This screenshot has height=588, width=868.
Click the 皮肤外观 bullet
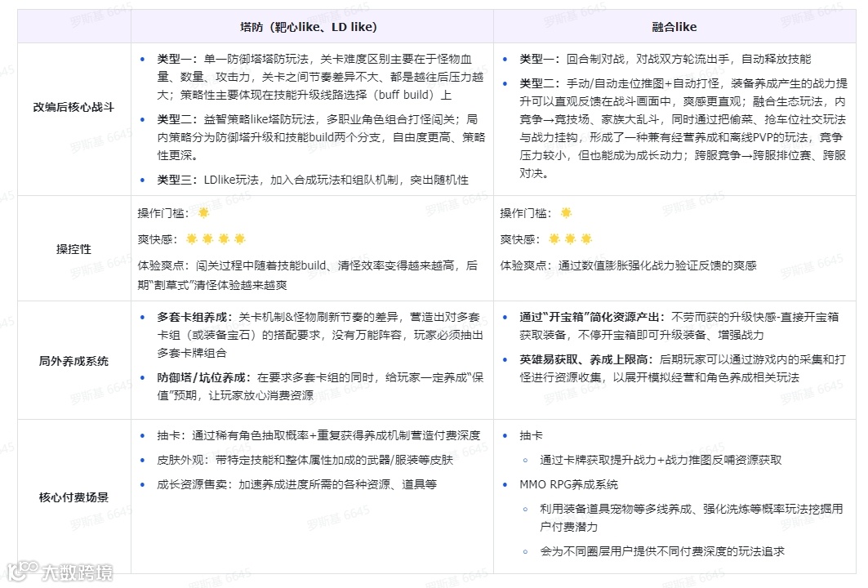[x=305, y=460]
